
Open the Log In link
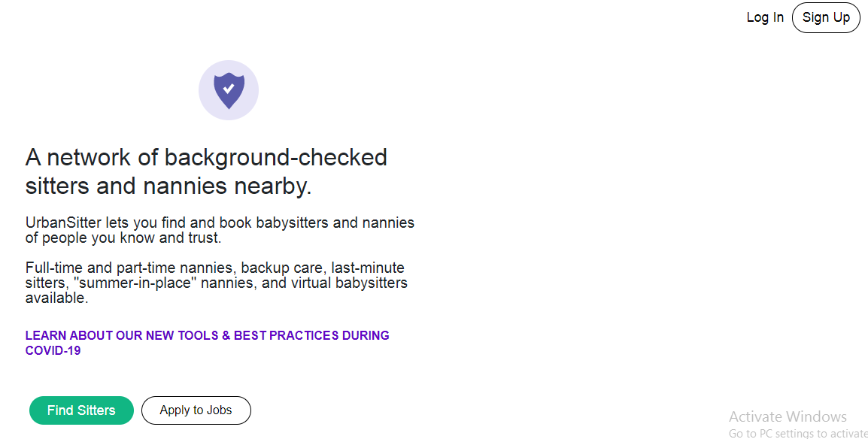pyautogui.click(x=765, y=17)
